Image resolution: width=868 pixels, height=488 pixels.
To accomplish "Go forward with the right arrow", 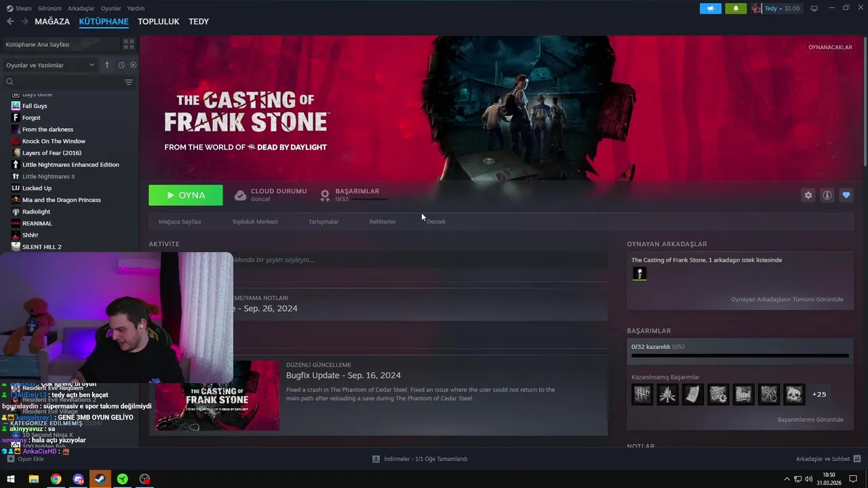I will [x=24, y=22].
